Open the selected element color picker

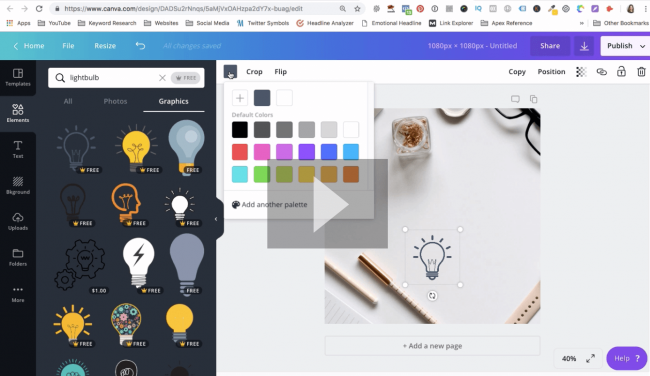click(230, 71)
